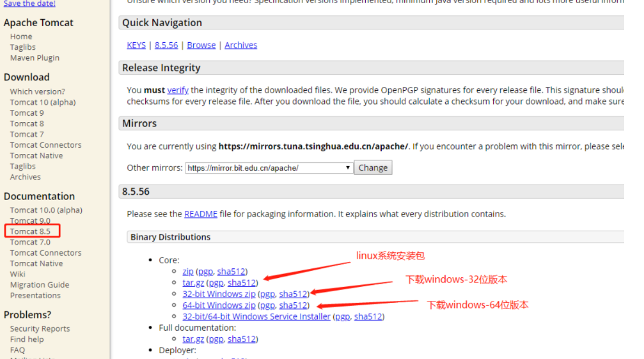Open pgp signature for Core tar.gz
This screenshot has width=644, height=359.
216,283
